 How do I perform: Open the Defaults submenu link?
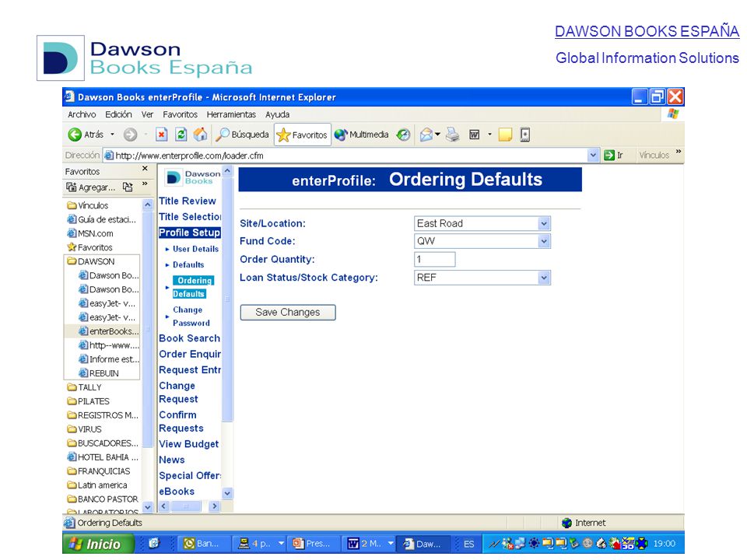(188, 264)
